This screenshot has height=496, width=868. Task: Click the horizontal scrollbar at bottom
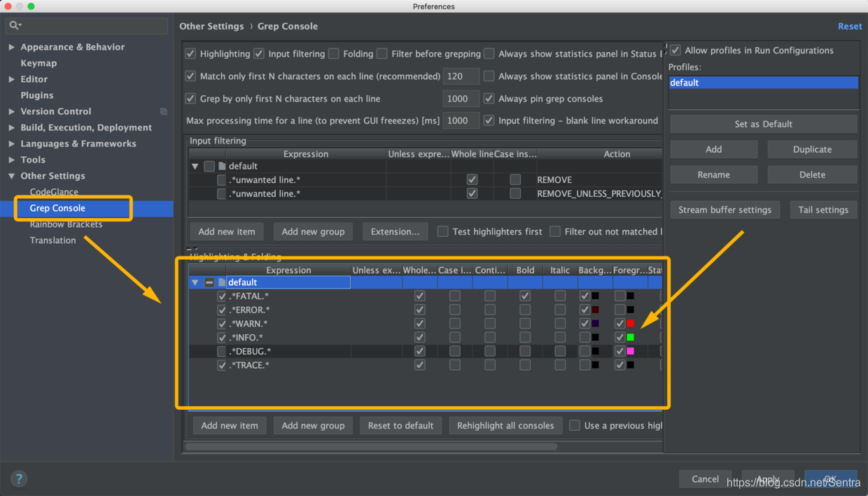click(x=371, y=446)
